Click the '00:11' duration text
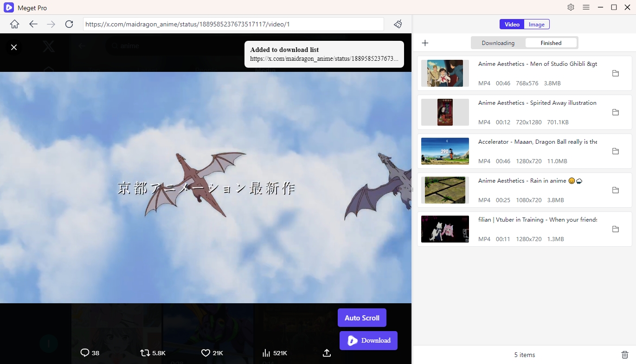 (x=503, y=239)
